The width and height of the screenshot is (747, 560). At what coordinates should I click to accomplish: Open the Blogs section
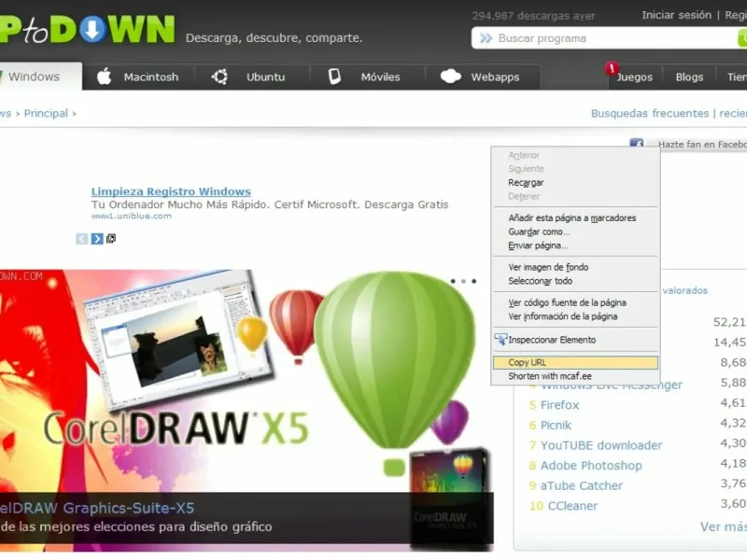[689, 77]
